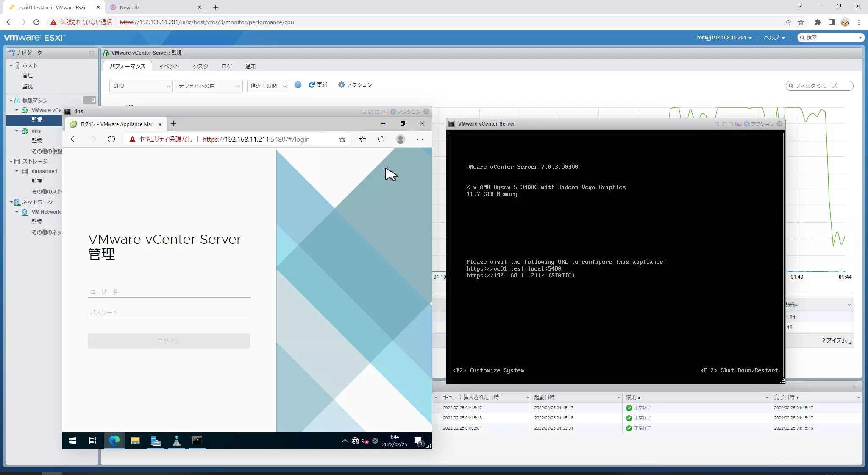Collapse the ネットワーク tree node
The width and height of the screenshot is (868, 475).
point(11,202)
